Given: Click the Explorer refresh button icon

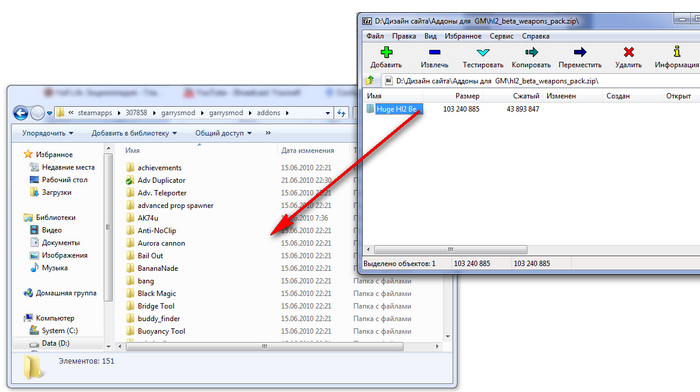Looking at the screenshot, I should tap(342, 113).
